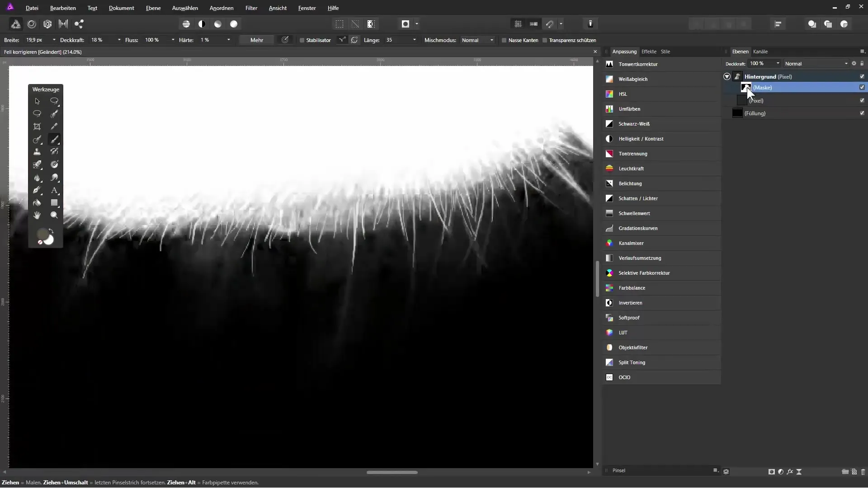Select the Pen tool in Werkzeuge

37,190
